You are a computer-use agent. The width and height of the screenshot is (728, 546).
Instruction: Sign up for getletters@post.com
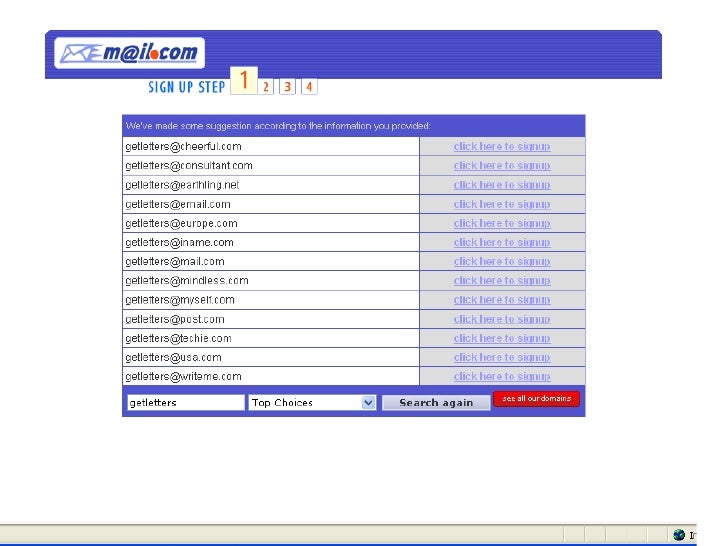pyautogui.click(x=502, y=319)
